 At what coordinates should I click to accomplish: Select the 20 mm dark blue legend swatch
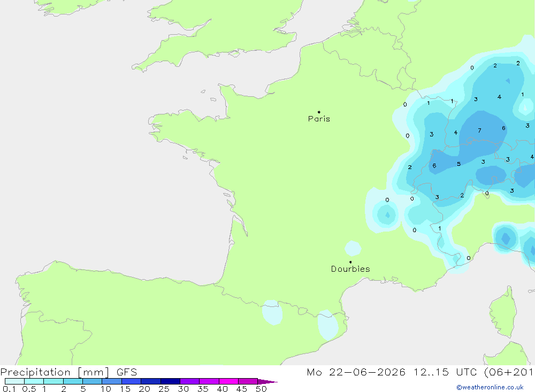[x=151, y=381]
